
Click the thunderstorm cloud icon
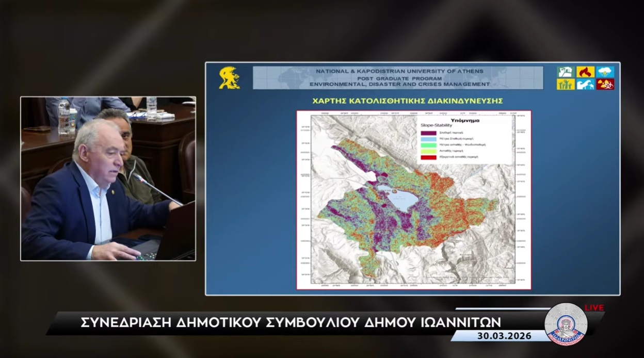[605, 72]
